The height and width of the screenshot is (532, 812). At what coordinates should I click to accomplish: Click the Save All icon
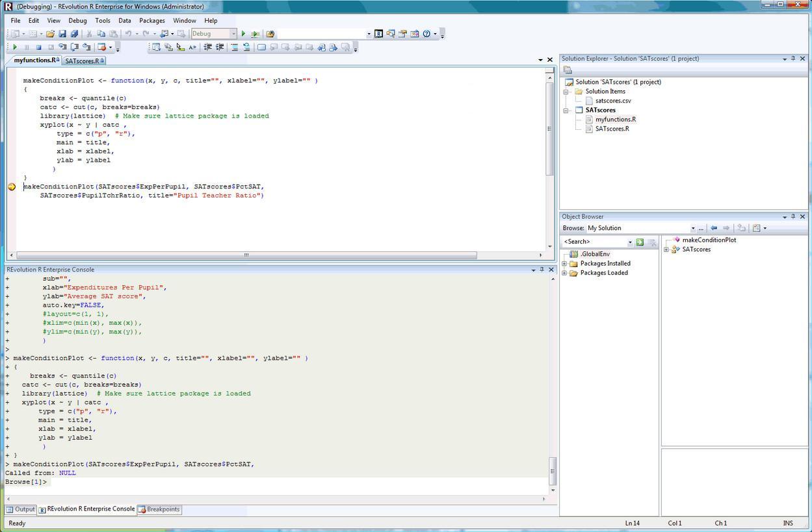(74, 33)
